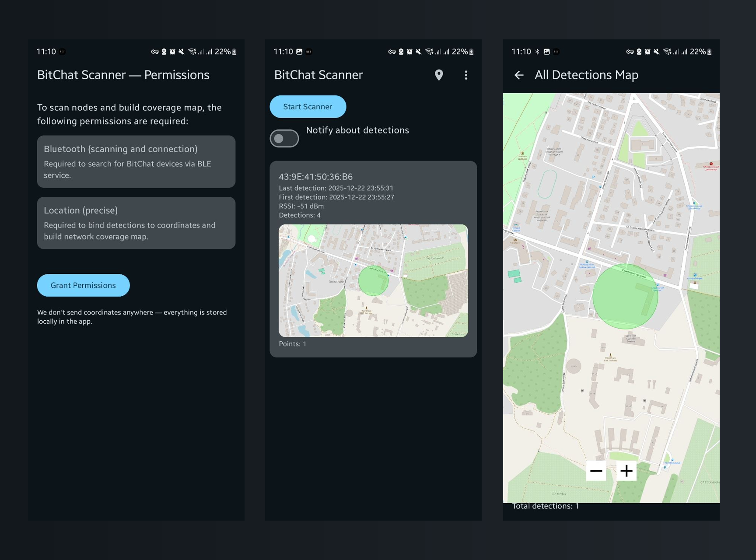Tap the Start Scanner button
Image resolution: width=756 pixels, height=560 pixels.
(x=308, y=107)
